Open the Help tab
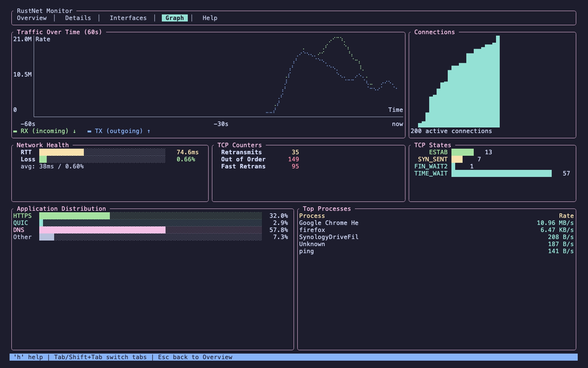Viewport: 588px width, 368px height. (210, 18)
